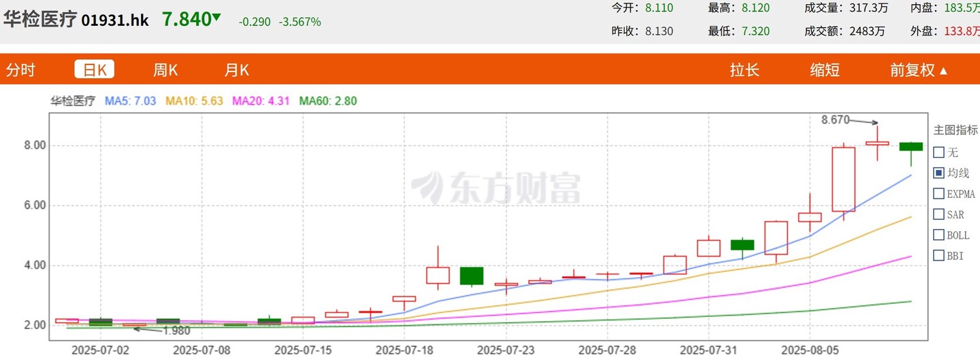Click the stock name 华检医疗 header
Viewport: 980px width, 357px height.
(40, 19)
